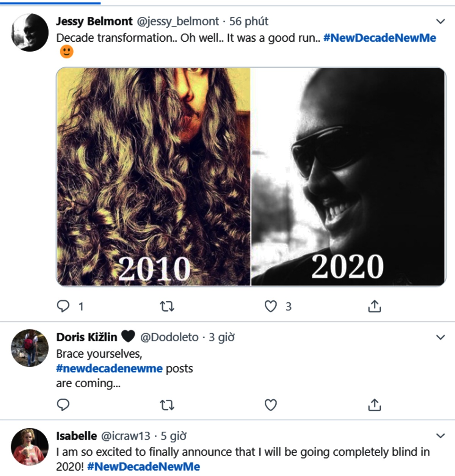Like Doris Kižlin's tweet
This screenshot has height=476, width=455.
pos(270,405)
